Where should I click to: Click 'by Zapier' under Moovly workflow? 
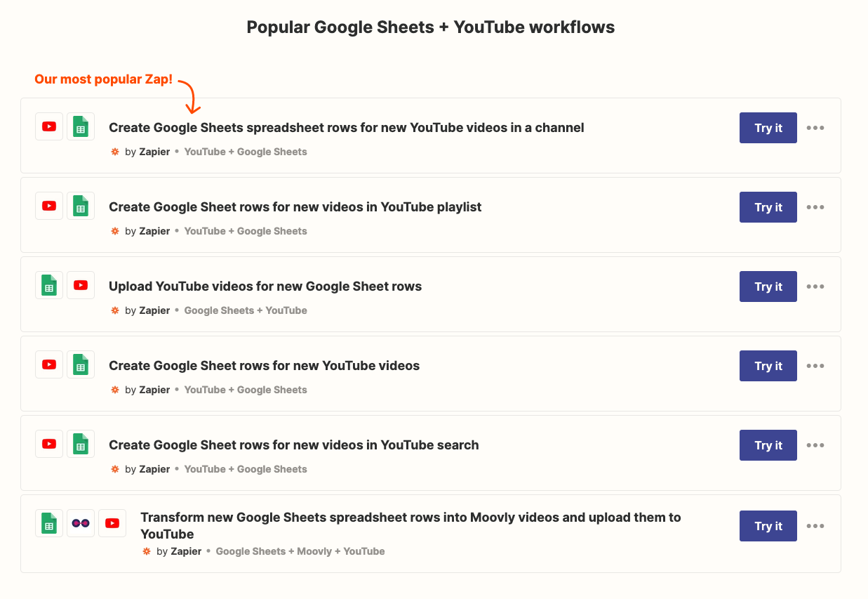pyautogui.click(x=179, y=551)
